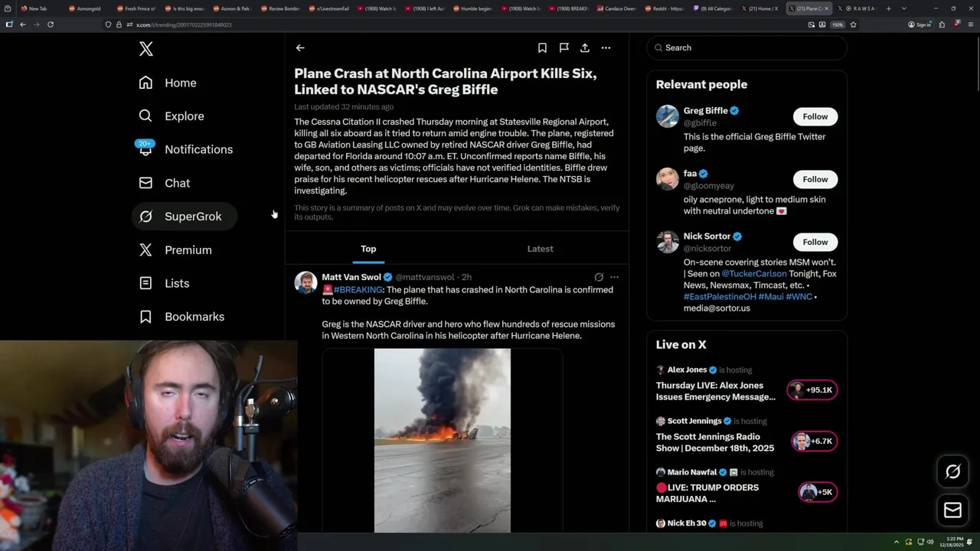The image size is (980, 551).
Task: Click the 150% zoom level indicator
Action: pos(838,24)
